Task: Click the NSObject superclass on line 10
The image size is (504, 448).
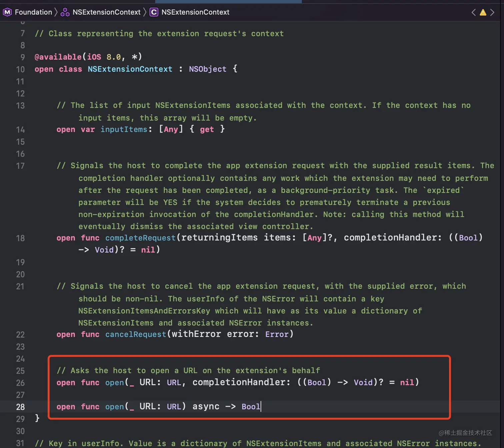Action: point(208,69)
